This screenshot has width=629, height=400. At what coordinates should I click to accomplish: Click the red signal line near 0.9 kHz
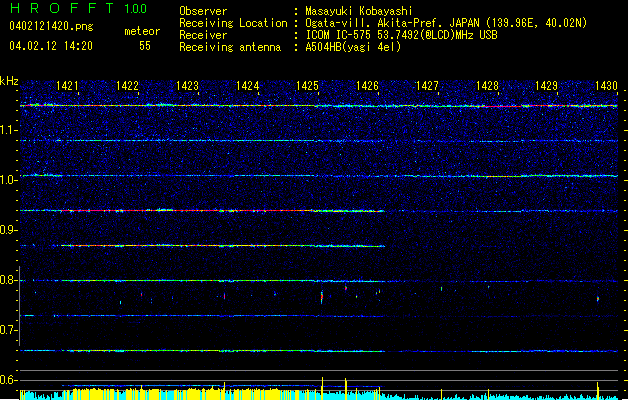coord(150,211)
